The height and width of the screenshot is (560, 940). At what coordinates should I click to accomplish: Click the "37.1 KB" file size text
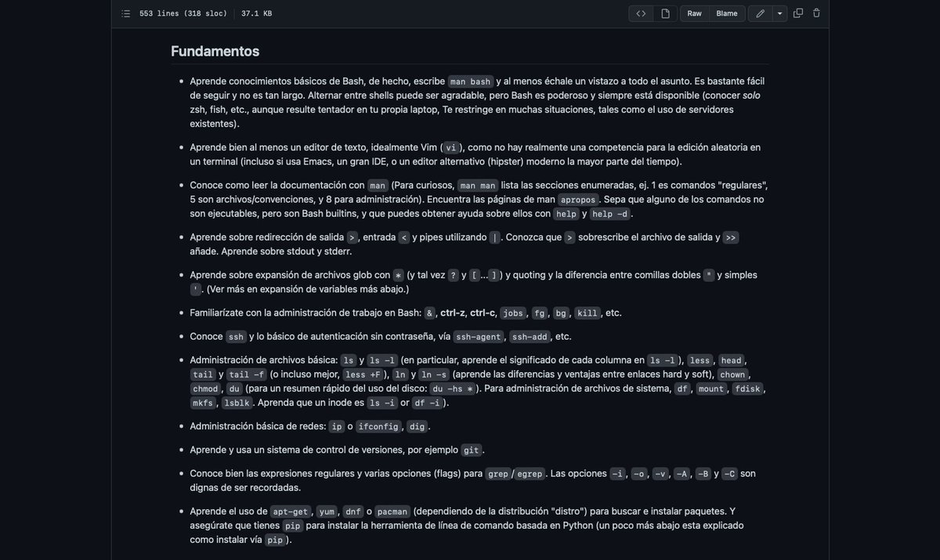coord(257,13)
